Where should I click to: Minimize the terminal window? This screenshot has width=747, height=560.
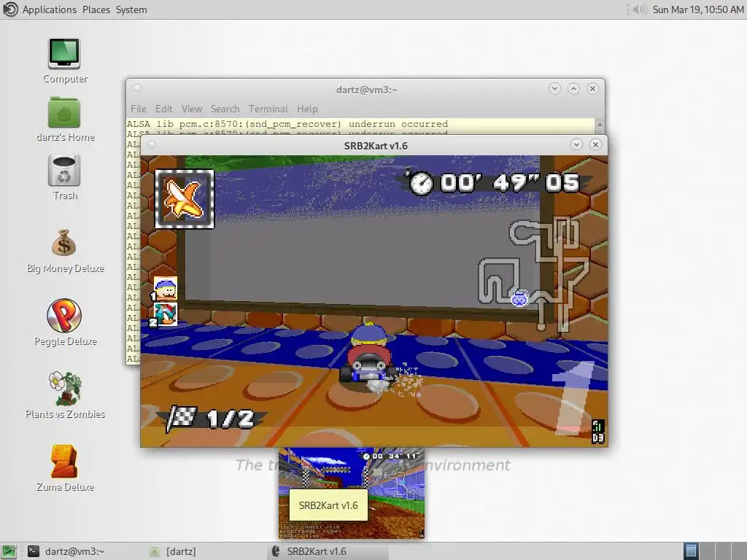click(554, 88)
